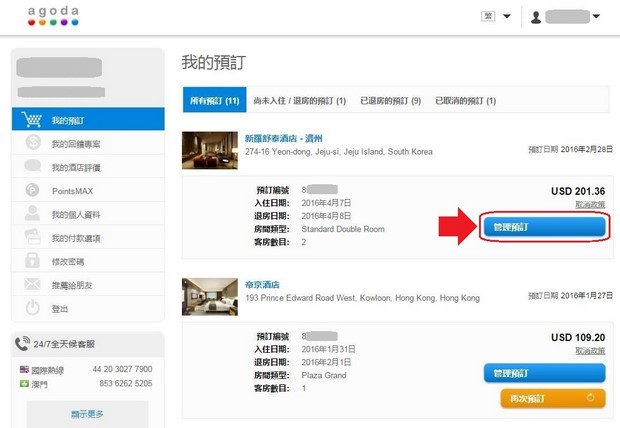Open 我的酒店評價 in the sidebar
The width and height of the screenshot is (620, 428).
(x=88, y=167)
